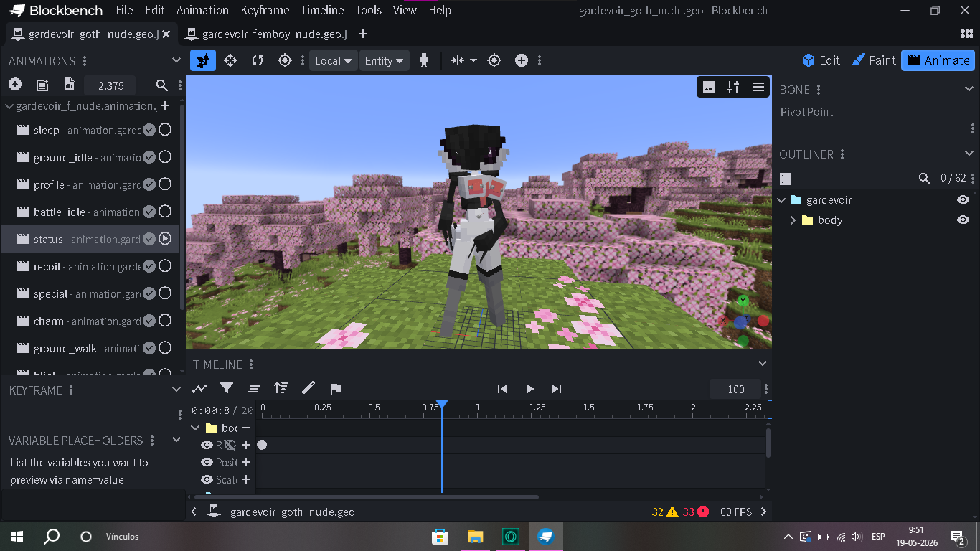Click the timeline filter funnel icon
This screenshot has height=551, width=980.
coord(227,388)
